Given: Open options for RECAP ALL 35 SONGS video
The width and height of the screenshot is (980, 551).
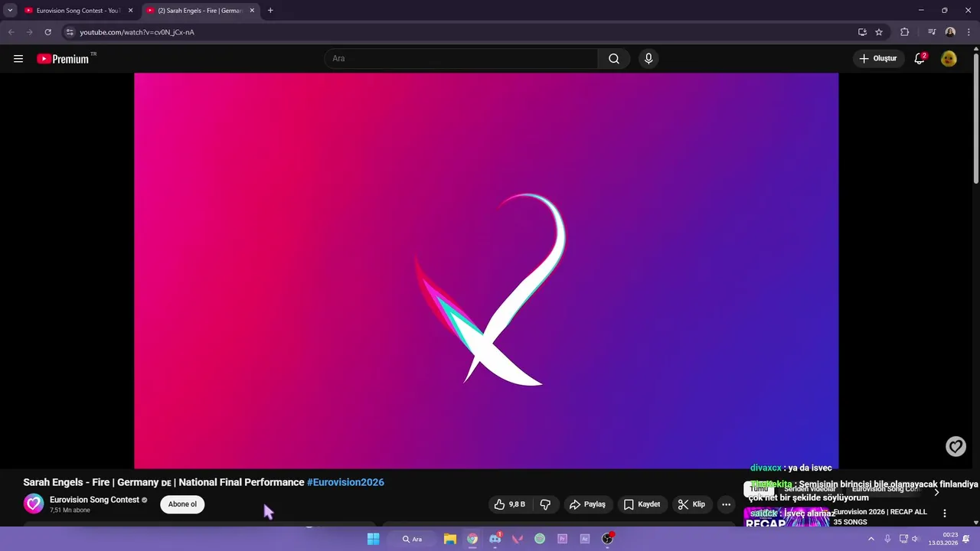Looking at the screenshot, I should tap(944, 514).
